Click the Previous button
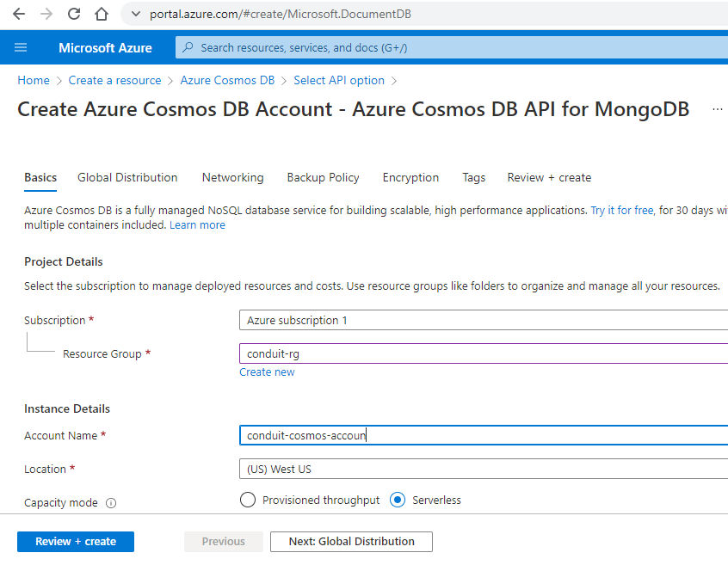 (224, 542)
